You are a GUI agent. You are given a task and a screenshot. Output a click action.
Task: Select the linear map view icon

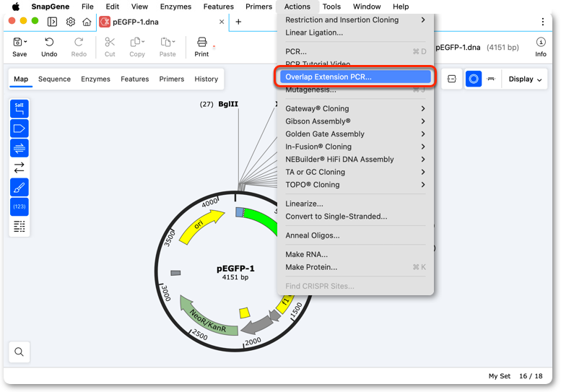(491, 79)
